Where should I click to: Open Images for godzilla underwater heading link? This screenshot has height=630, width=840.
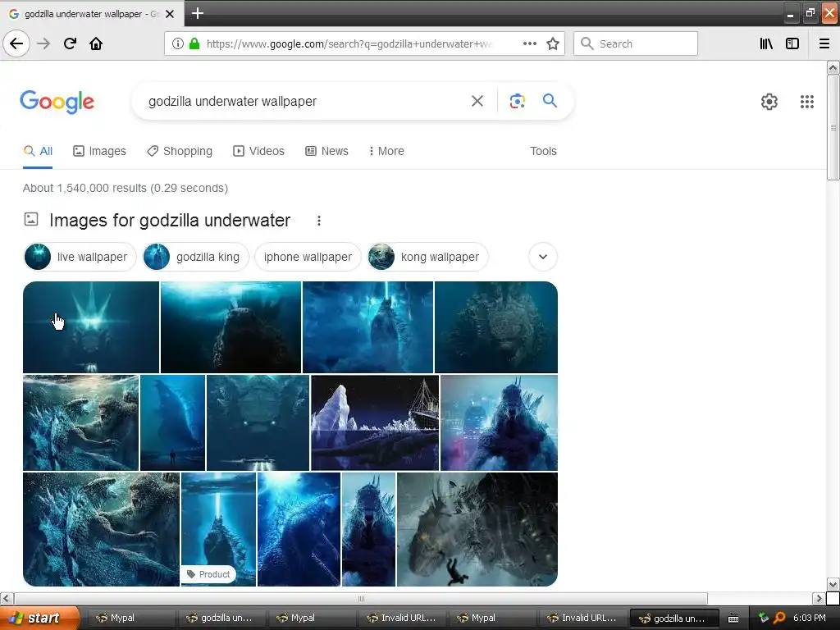(x=170, y=220)
